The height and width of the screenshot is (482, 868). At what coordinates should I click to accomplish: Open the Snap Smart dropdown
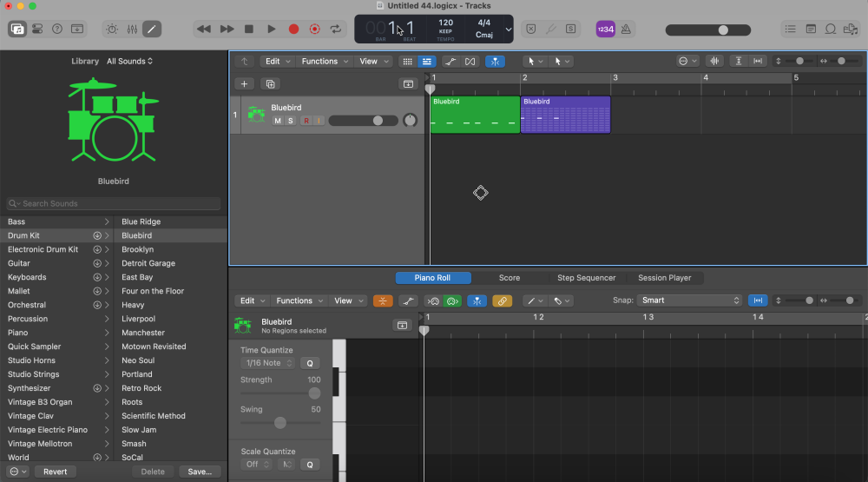point(690,300)
